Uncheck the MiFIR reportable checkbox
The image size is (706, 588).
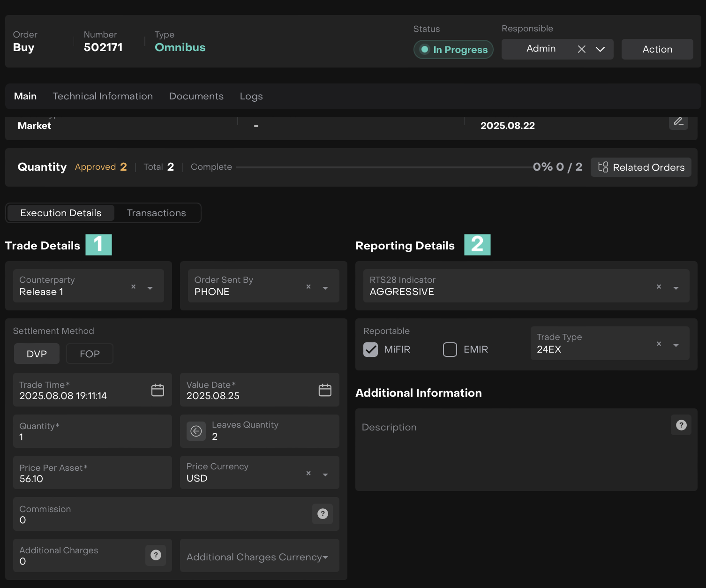(x=370, y=349)
